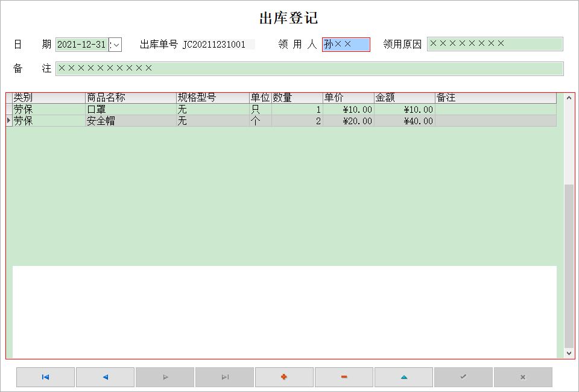Post changes with the checkmark button

click(463, 377)
